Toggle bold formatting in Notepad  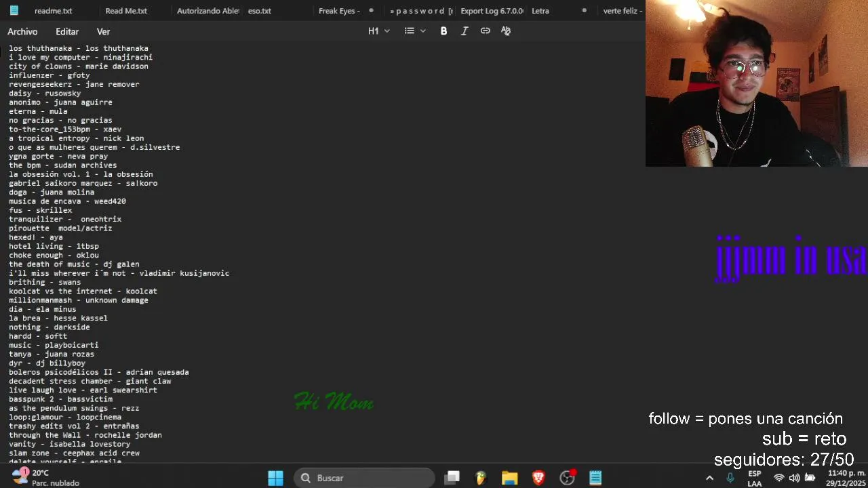[x=443, y=31]
